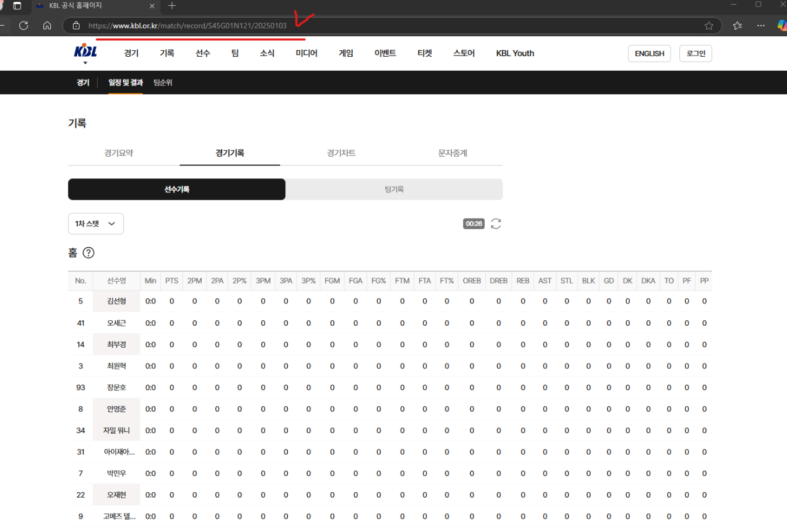Screen dimensions: 787x532
Task: Go to the browser home icon
Action: coord(47,26)
